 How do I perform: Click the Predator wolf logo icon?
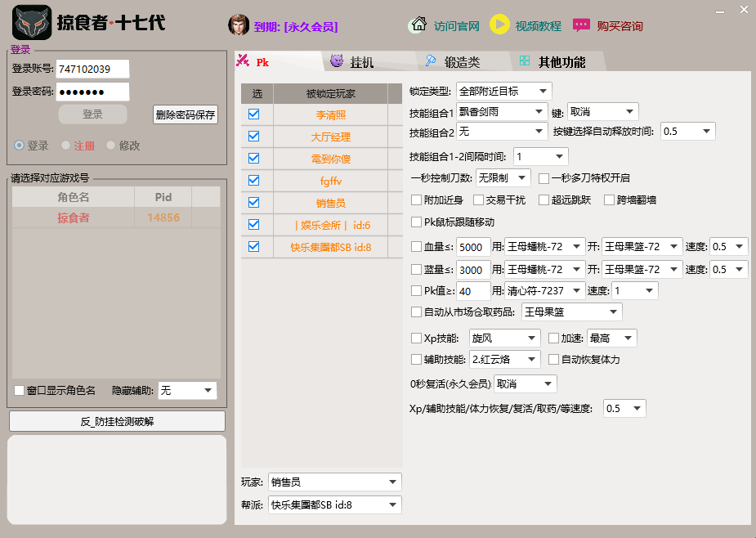click(29, 22)
